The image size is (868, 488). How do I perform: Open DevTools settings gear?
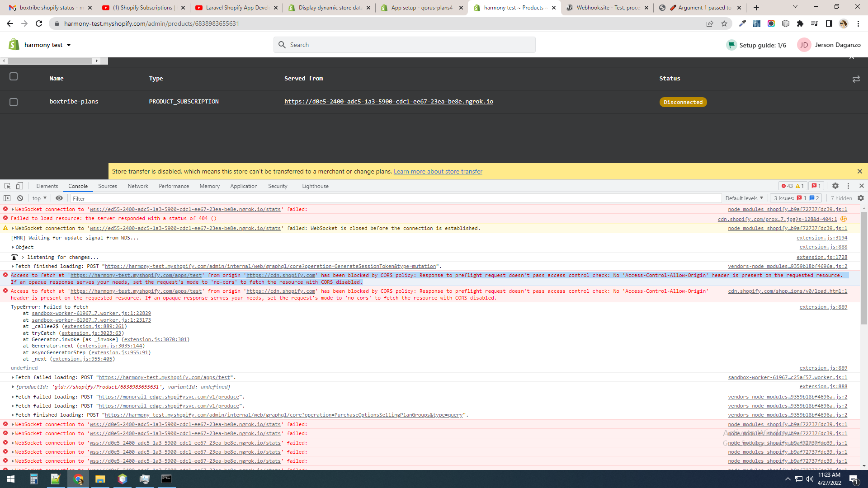coord(835,186)
